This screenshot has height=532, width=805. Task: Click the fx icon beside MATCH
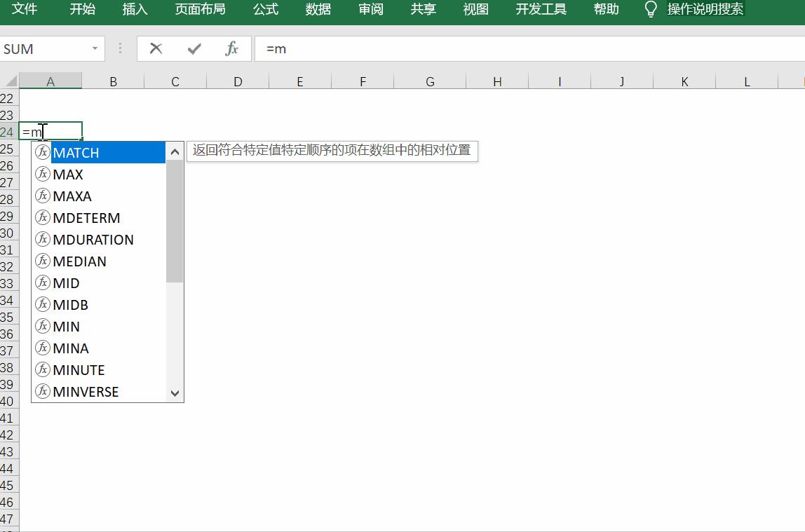pos(43,152)
